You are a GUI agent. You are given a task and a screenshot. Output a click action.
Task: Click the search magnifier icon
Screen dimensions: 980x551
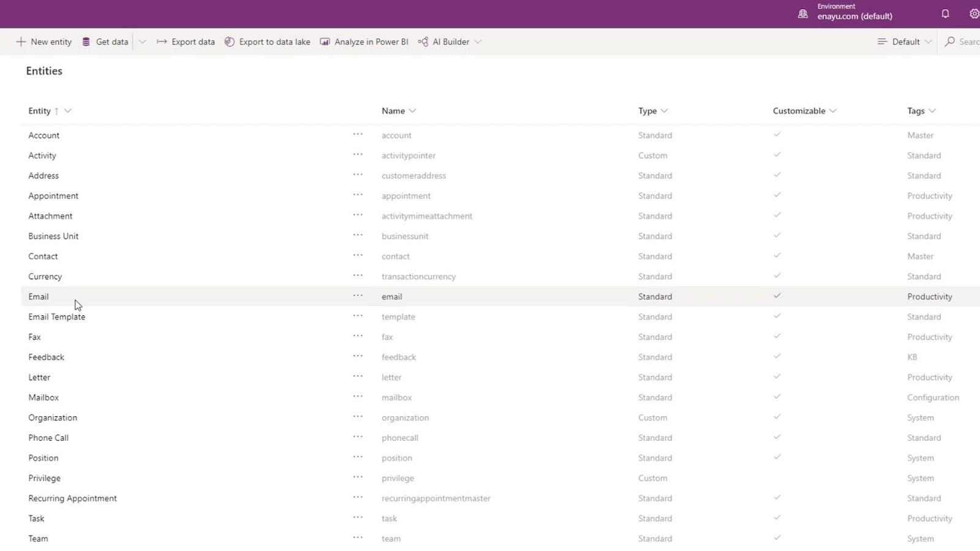949,42
